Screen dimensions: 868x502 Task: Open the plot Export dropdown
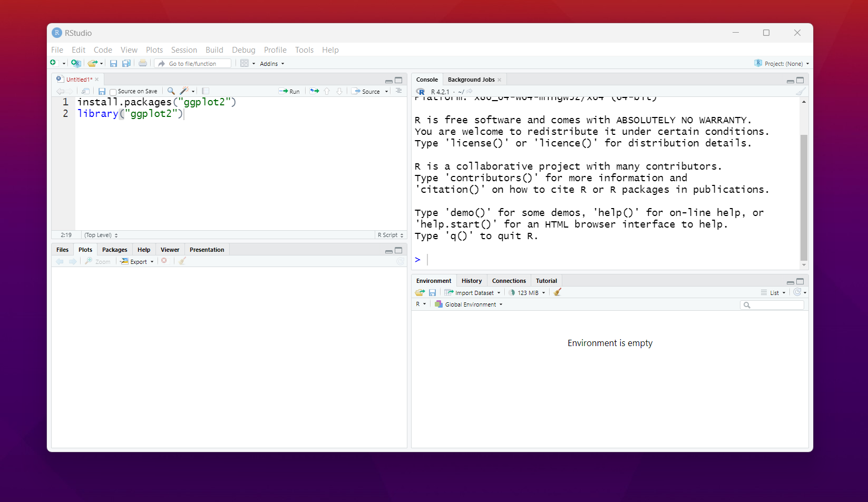(x=137, y=261)
